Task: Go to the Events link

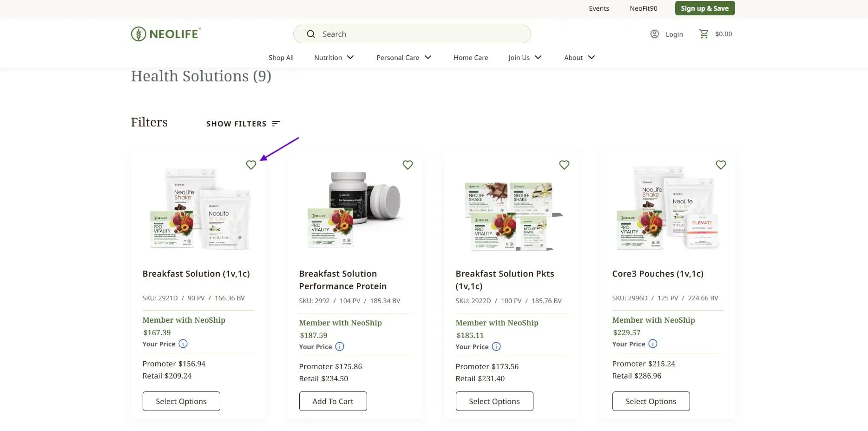Action: [x=599, y=8]
